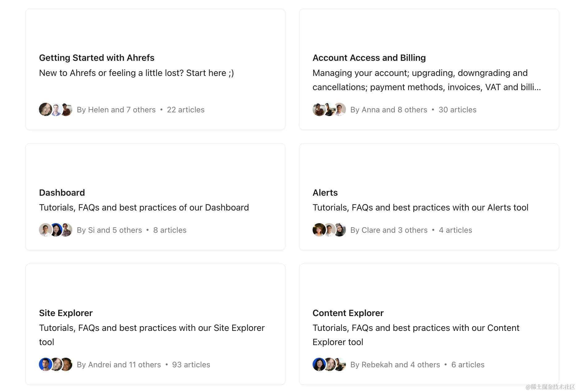Click the first author avatar in the Alerts card
The height and width of the screenshot is (392, 577).
319,230
